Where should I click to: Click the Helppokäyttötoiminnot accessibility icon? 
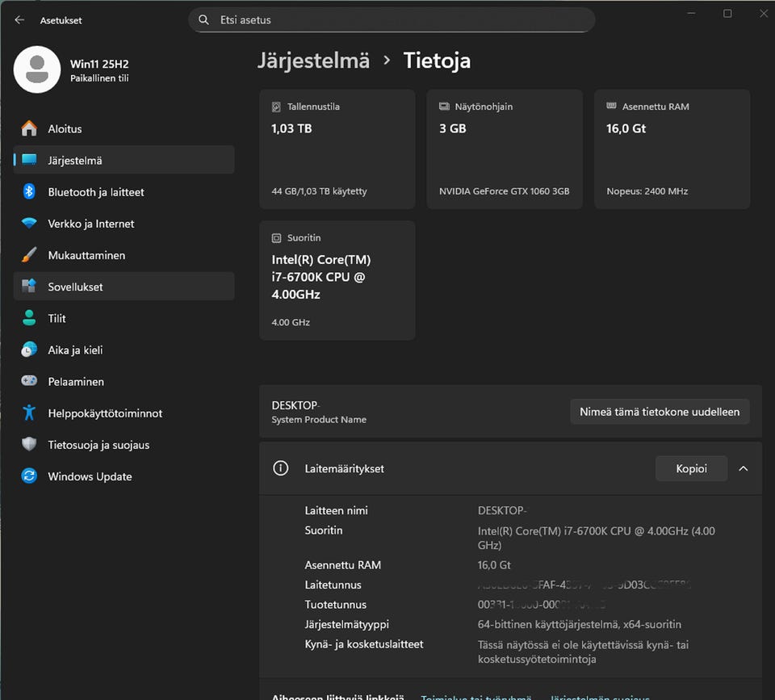(x=29, y=413)
